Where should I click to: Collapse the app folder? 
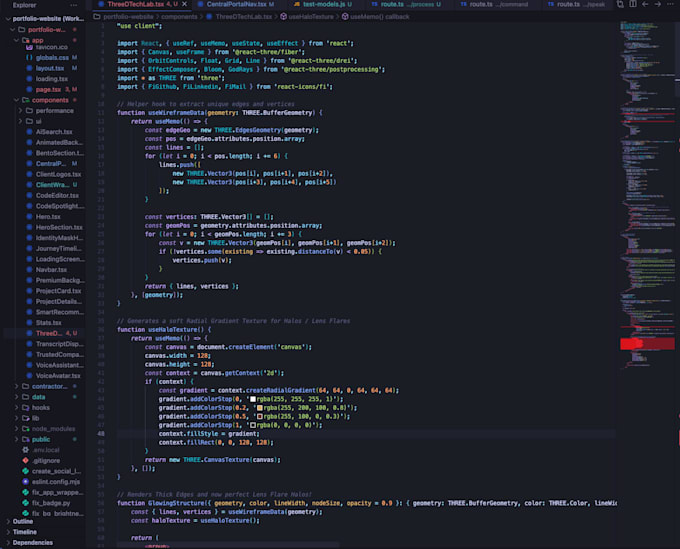16,40
